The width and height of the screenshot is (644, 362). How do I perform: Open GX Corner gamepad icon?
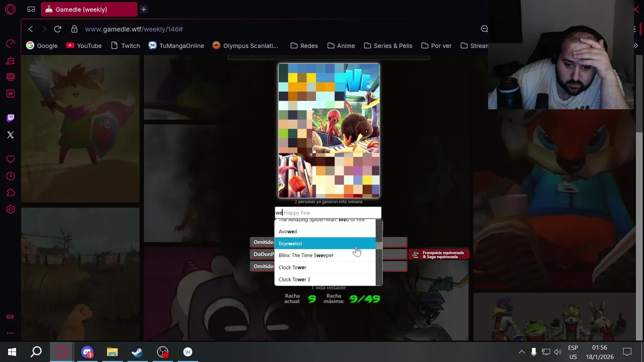[x=31, y=9]
